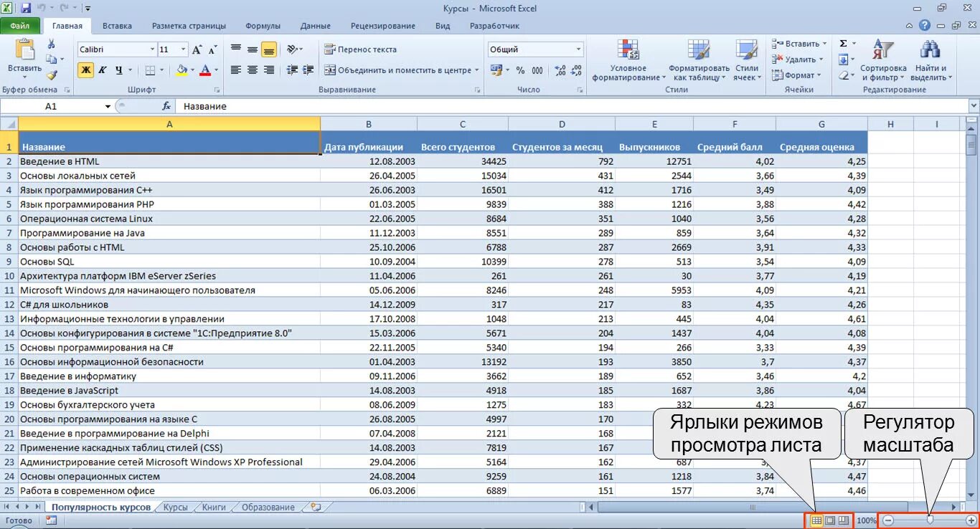
Task: Switch to Разметка страницы tab
Action: click(189, 26)
